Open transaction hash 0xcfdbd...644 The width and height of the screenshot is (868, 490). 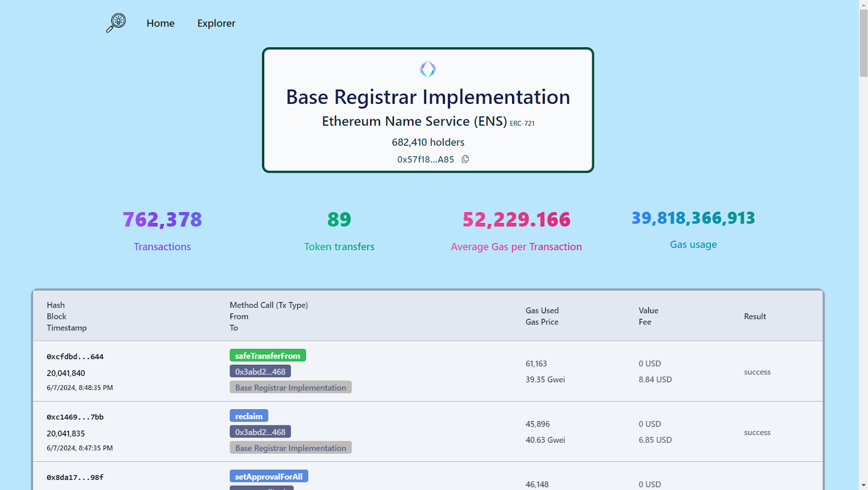[x=75, y=357]
